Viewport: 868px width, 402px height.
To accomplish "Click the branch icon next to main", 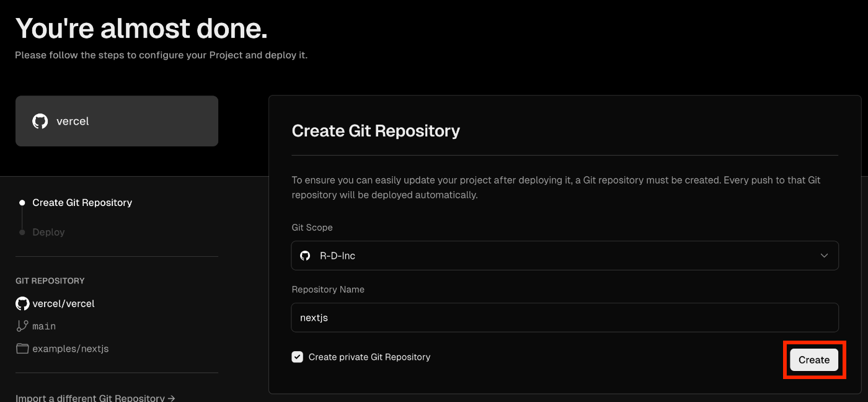I will (x=22, y=326).
